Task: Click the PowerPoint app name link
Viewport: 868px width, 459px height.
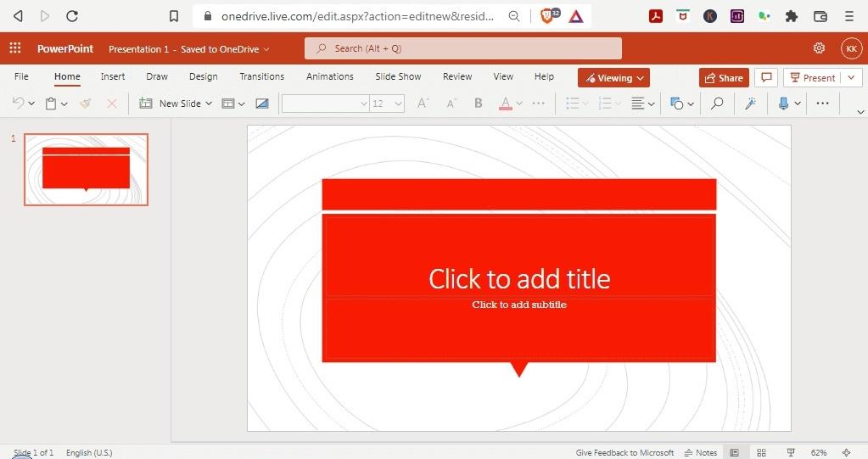Action: click(x=65, y=48)
